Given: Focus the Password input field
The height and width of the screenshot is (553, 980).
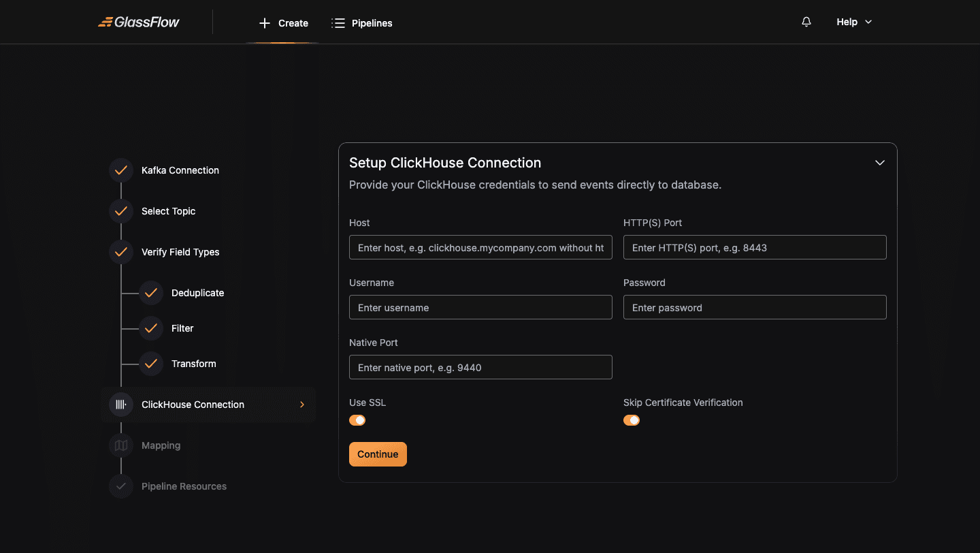Looking at the screenshot, I should point(755,307).
